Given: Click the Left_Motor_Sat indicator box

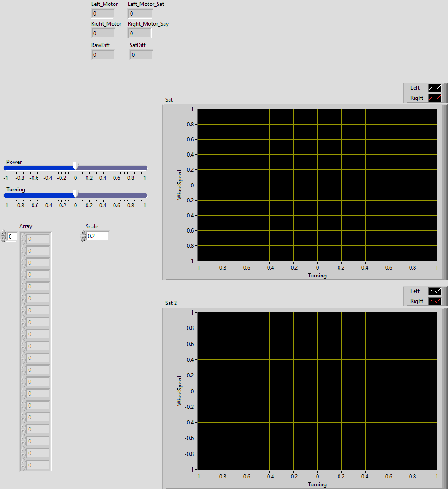Looking at the screenshot, I should pos(140,14).
